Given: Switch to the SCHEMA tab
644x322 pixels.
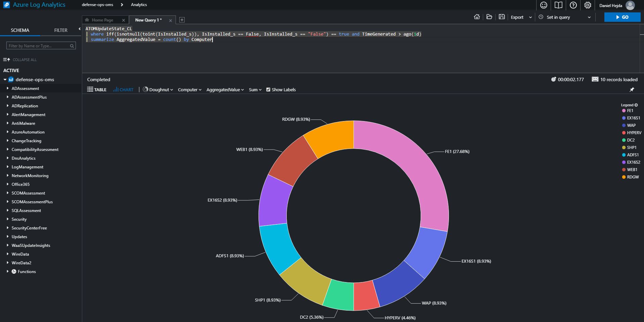Looking at the screenshot, I should [20, 30].
